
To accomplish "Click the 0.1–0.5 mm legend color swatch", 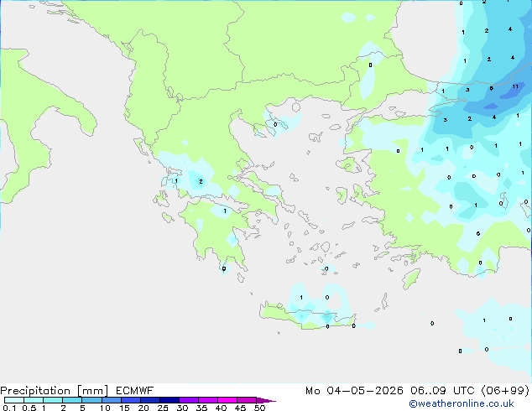I will coord(14,400).
